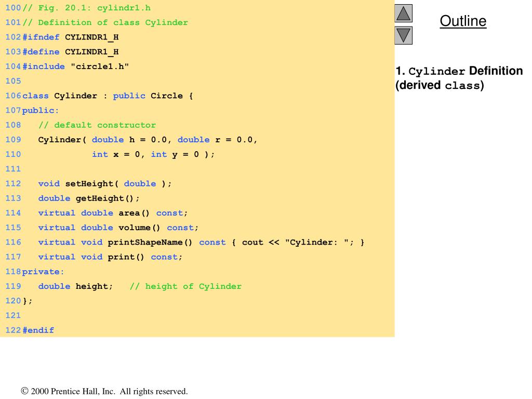Select the 'private:' access specifier
The width and height of the screenshot is (532, 399).
coord(43,272)
